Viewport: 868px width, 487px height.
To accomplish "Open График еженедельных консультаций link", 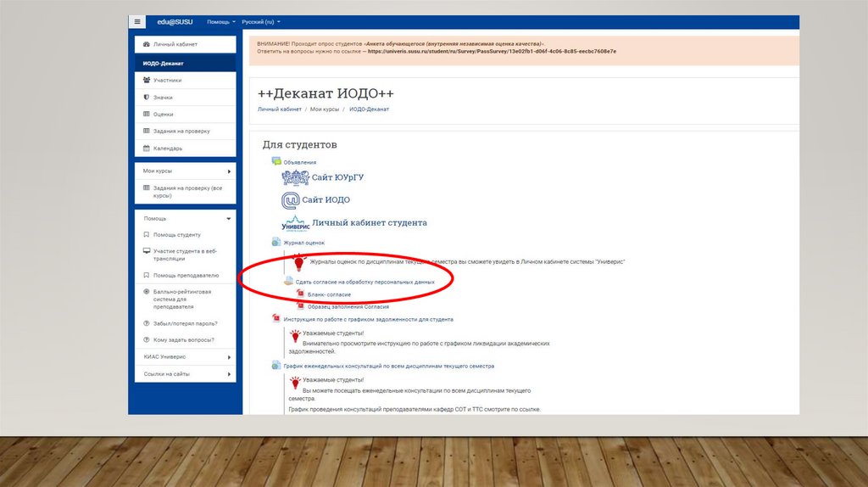I will (x=388, y=367).
